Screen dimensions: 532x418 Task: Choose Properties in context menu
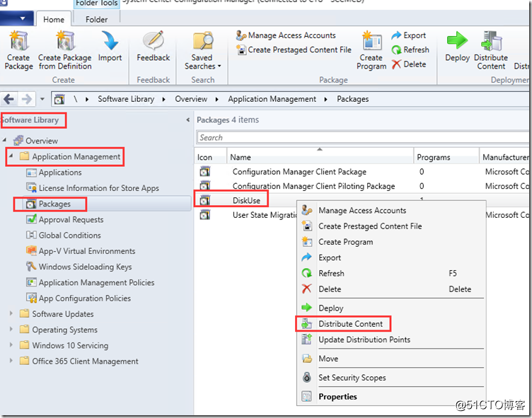[x=391, y=397]
